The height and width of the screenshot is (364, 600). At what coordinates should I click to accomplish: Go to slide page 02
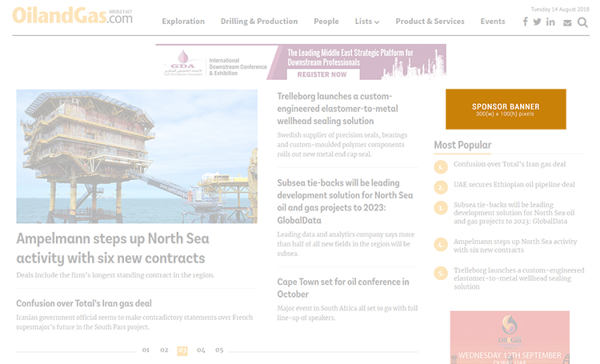[x=164, y=350]
